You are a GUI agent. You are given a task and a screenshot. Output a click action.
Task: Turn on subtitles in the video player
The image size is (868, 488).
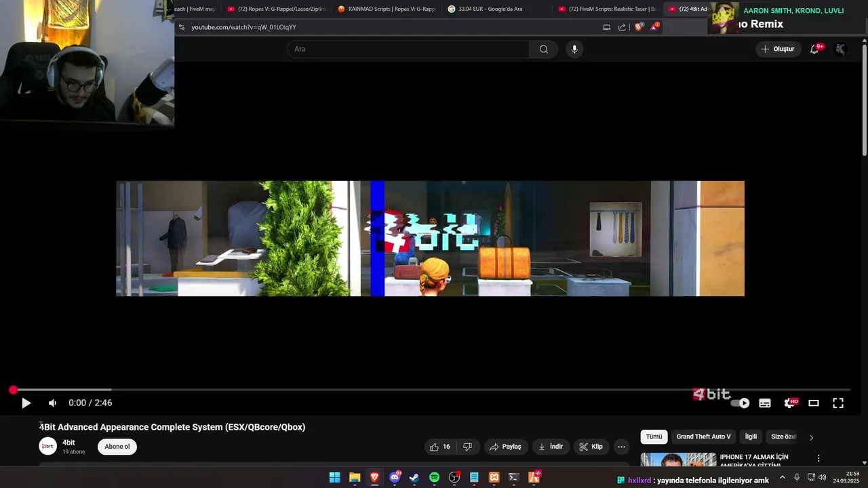[765, 403]
